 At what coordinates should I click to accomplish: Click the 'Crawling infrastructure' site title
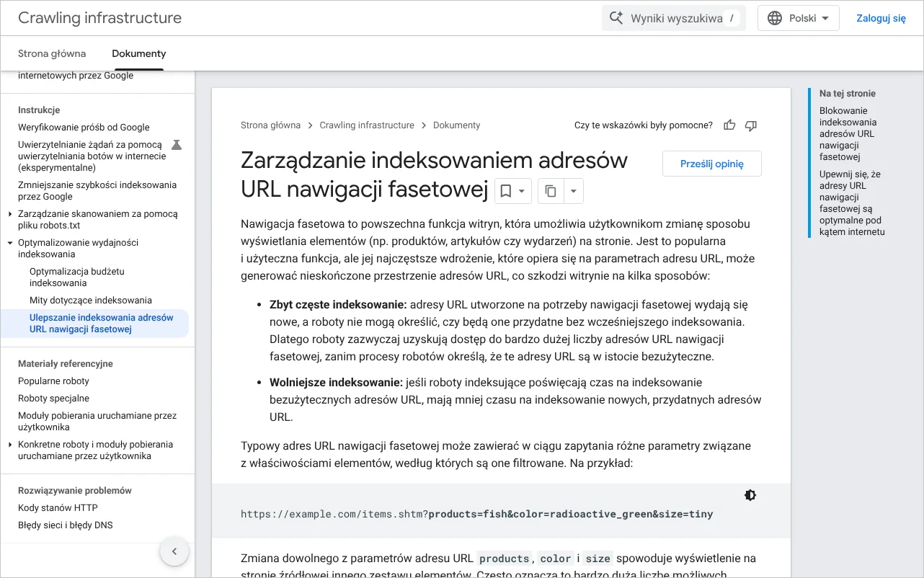(99, 18)
